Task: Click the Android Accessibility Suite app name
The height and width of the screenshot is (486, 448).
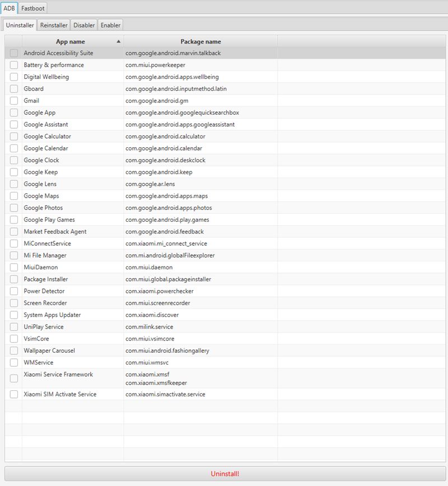Action: (x=58, y=53)
